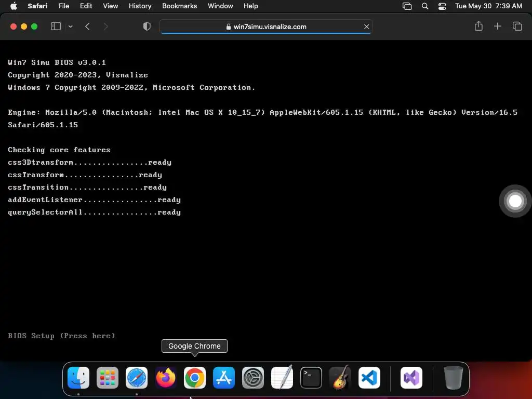Open Control Center icon
Viewport: 532px width, 399px height.
[x=442, y=6]
